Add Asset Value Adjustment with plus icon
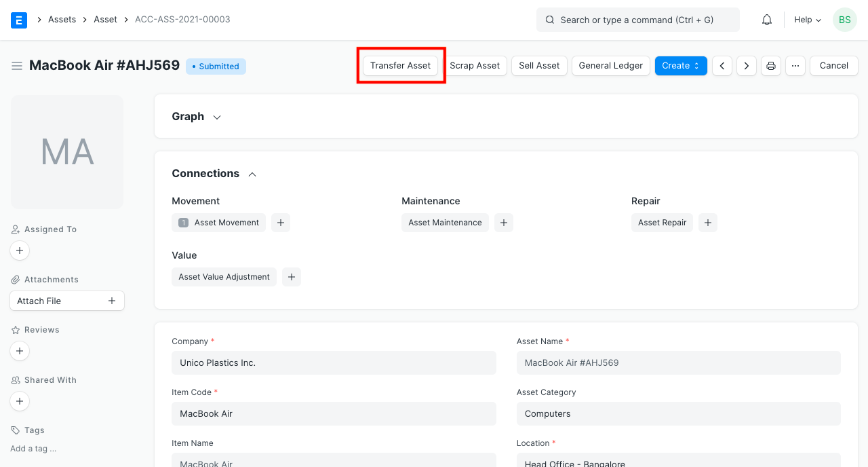Image resolution: width=868 pixels, height=467 pixels. [x=292, y=276]
